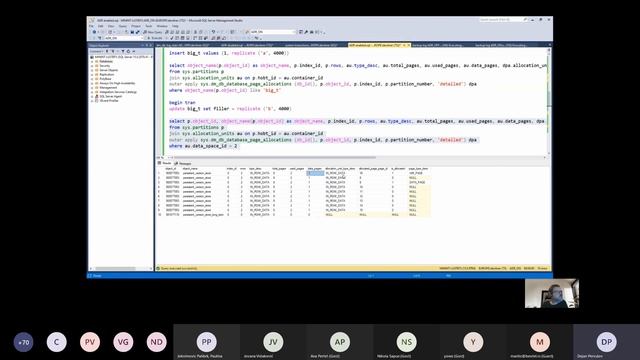Click the Object Explorer horizontal scrollbar

pos(115,269)
